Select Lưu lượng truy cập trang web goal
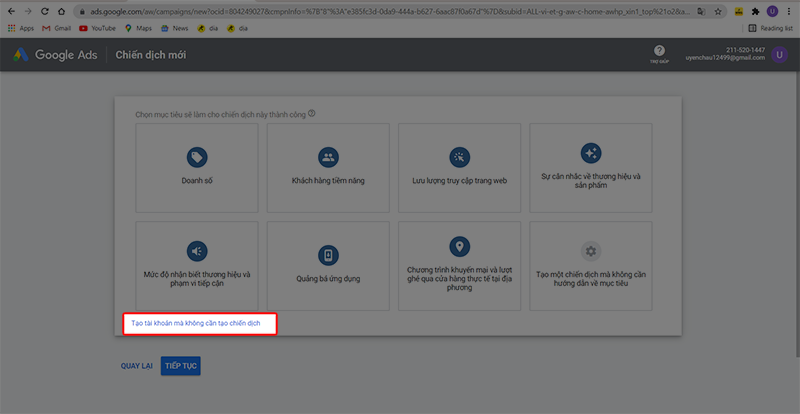This screenshot has height=414, width=800. [459, 157]
